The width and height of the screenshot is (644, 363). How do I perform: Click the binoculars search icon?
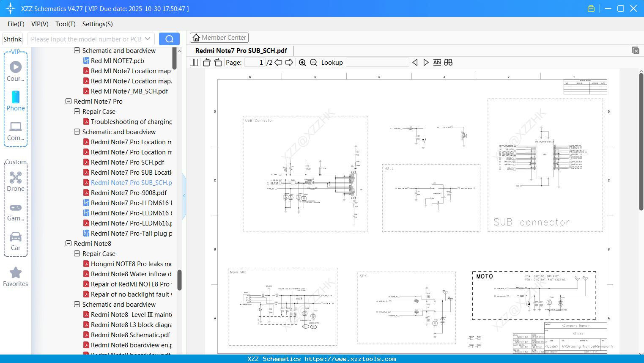coord(448,63)
